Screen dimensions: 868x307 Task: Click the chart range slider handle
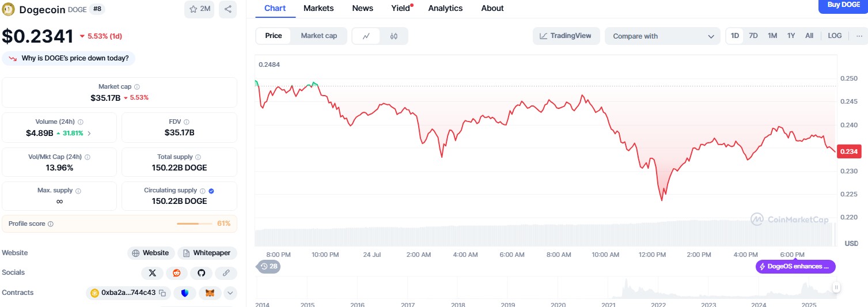click(x=836, y=287)
